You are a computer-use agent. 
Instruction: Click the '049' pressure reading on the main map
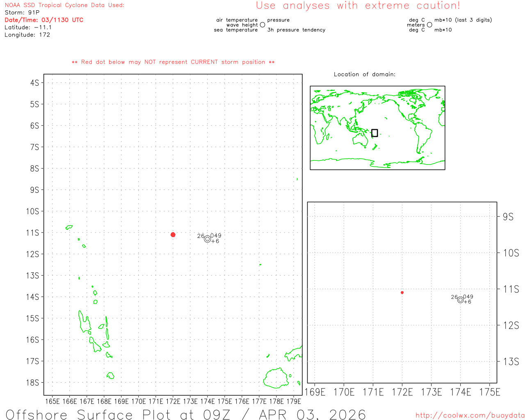click(x=216, y=236)
